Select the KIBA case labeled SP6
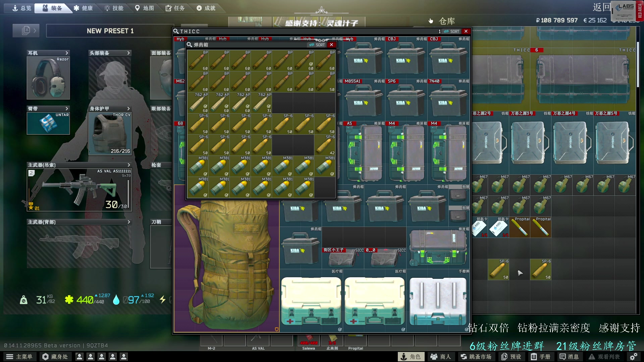This screenshot has width=644, height=362. point(407,100)
